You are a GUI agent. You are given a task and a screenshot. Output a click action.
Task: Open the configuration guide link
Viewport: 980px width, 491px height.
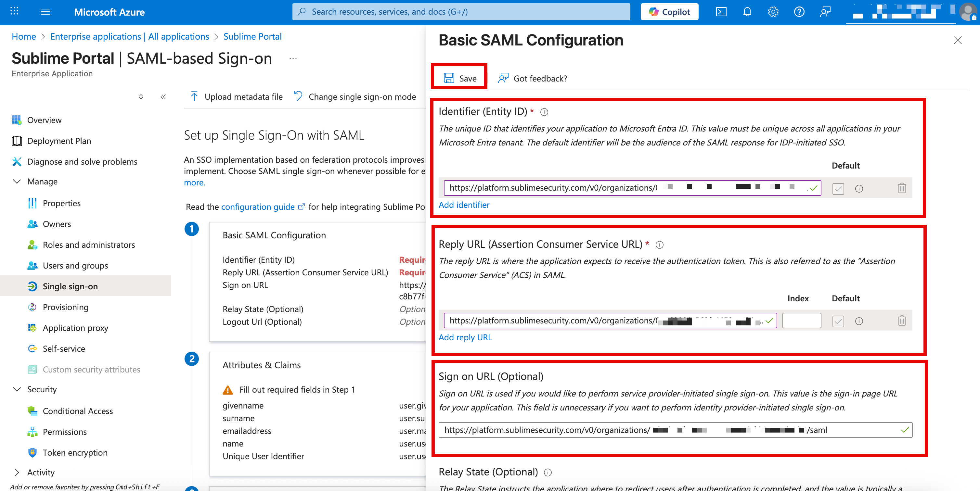tap(263, 207)
